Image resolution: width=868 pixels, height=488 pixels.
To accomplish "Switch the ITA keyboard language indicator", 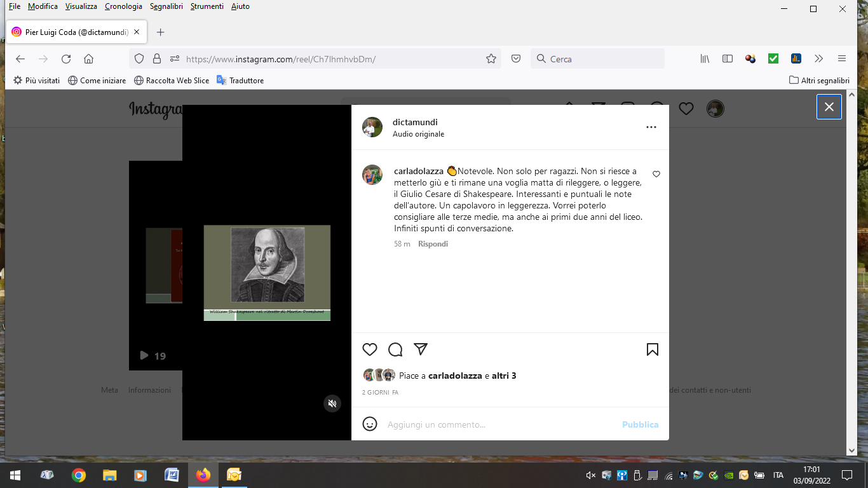I will tap(778, 475).
